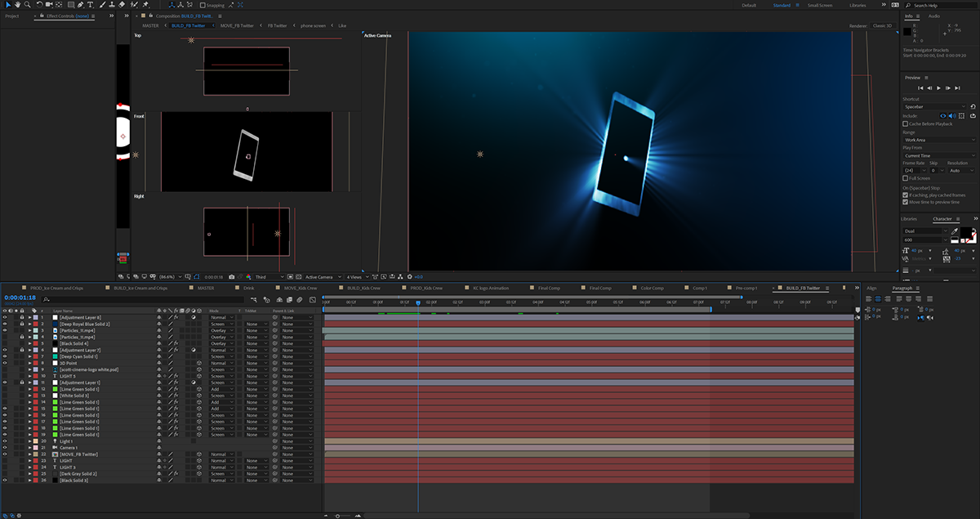Click the Classic 3D renderer button
980x519 pixels.
coord(883,25)
